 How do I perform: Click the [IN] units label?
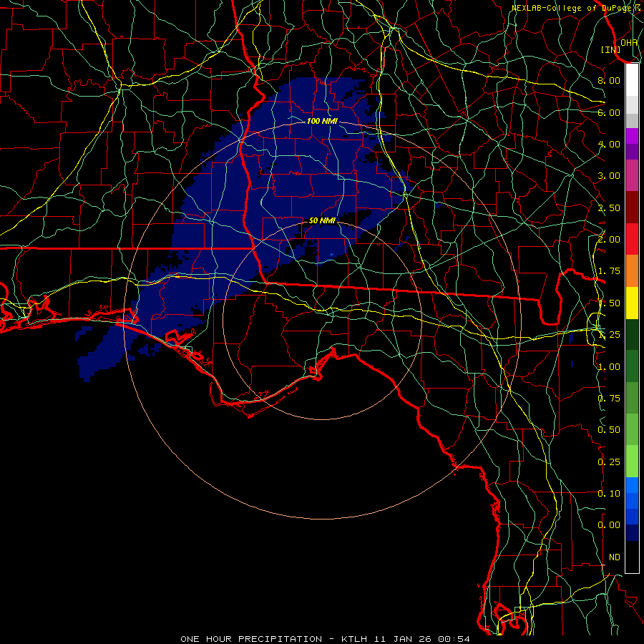(610, 49)
